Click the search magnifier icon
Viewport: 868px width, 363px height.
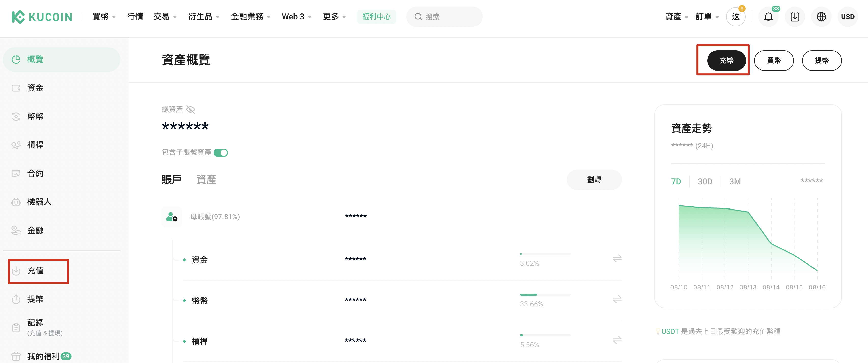click(x=418, y=17)
